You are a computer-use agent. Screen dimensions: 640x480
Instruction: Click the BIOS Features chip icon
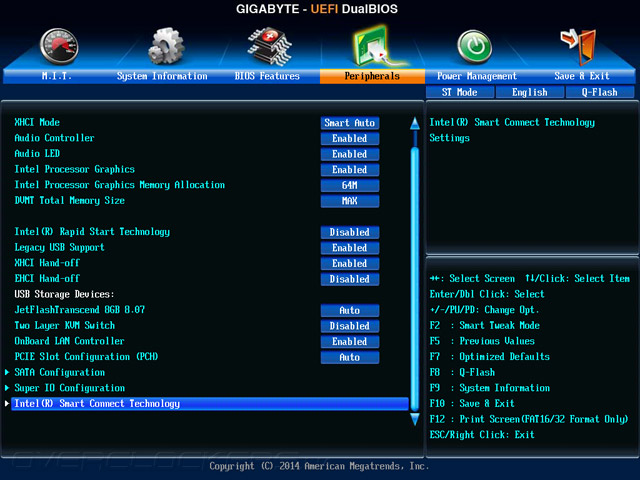[269, 47]
